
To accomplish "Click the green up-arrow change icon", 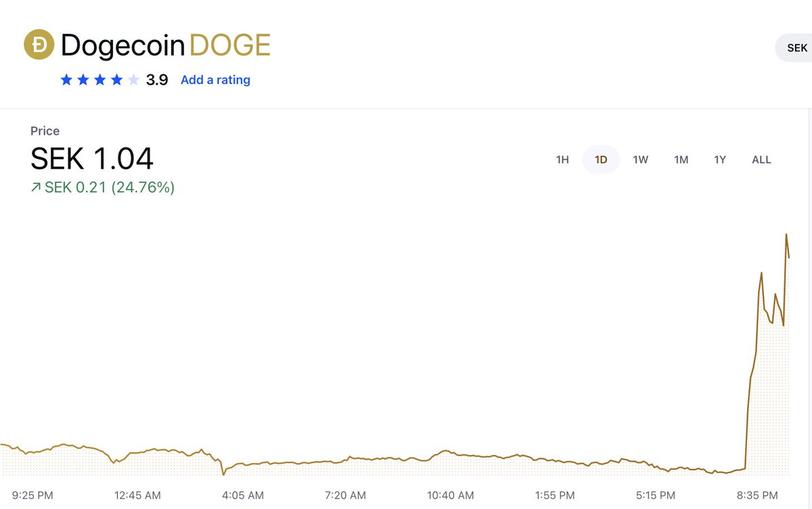I will pyautogui.click(x=36, y=188).
